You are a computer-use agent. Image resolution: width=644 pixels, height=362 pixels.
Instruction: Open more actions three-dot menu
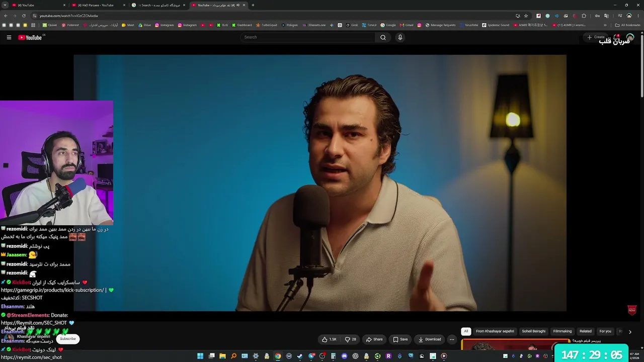tap(452, 339)
